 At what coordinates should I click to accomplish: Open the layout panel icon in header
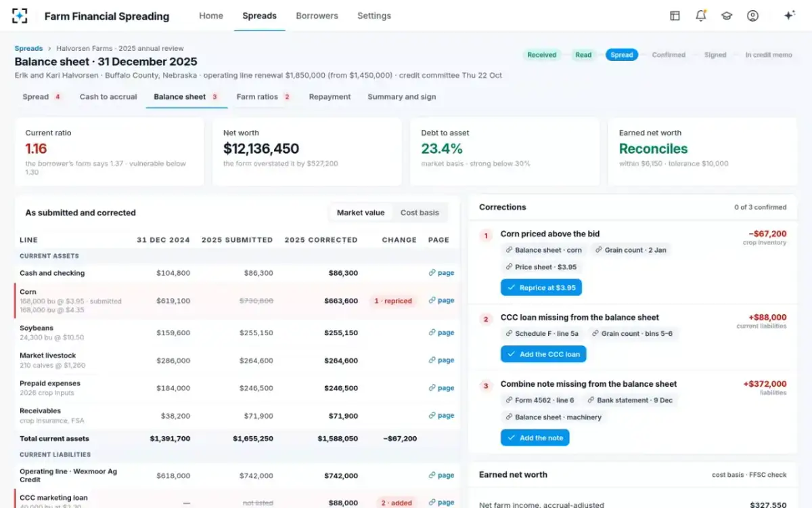pos(675,16)
